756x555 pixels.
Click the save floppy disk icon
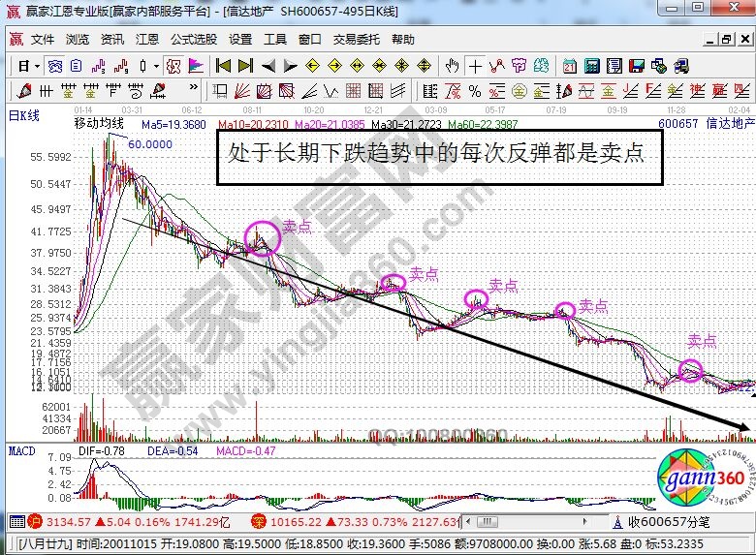[x=636, y=66]
